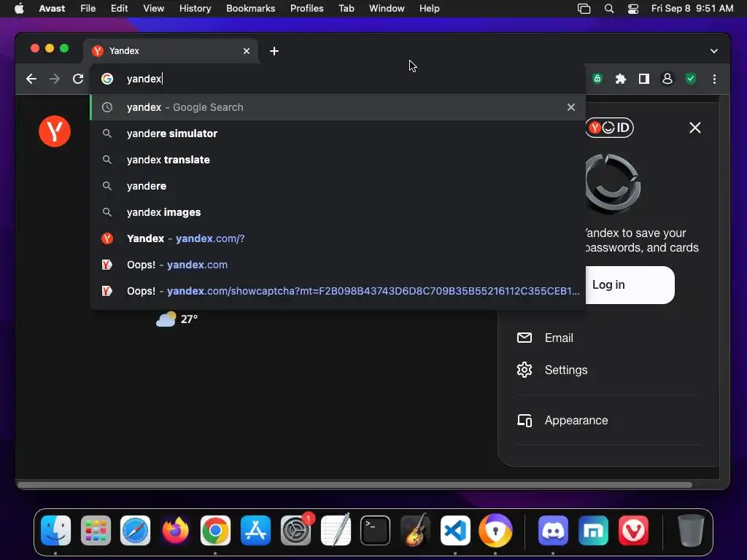Pick the 'yandere' suggestion
Viewport: 747px width, 560px height.
338,186
